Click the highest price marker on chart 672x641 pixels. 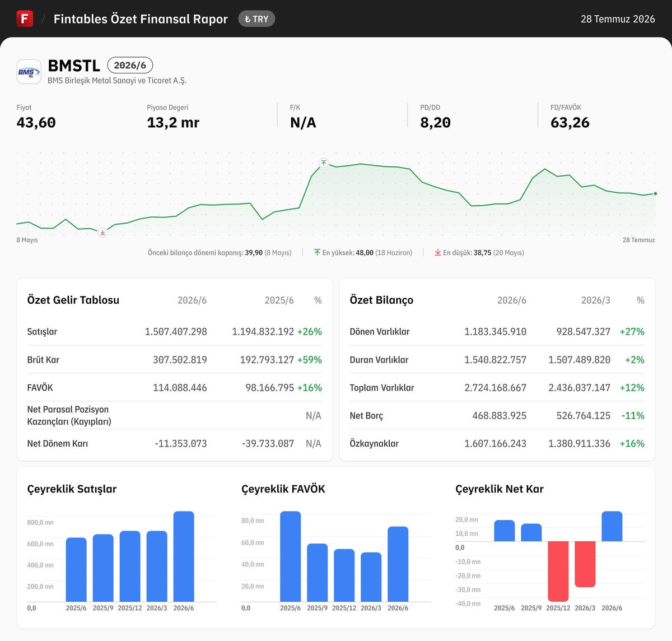pyautogui.click(x=324, y=163)
